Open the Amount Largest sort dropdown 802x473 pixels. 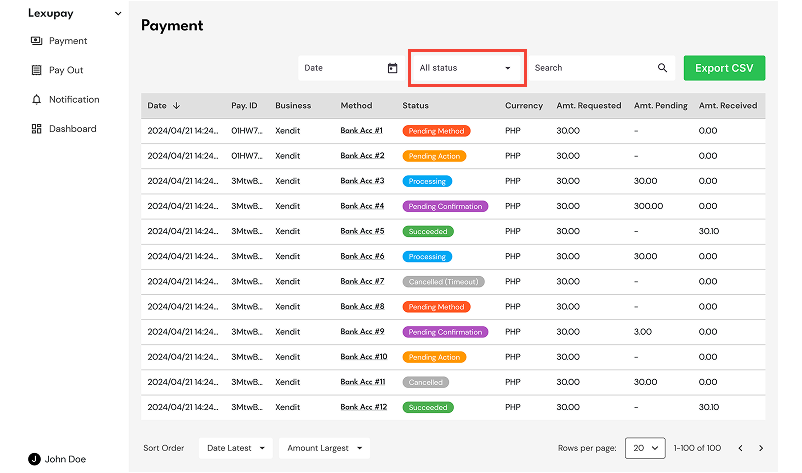click(324, 448)
